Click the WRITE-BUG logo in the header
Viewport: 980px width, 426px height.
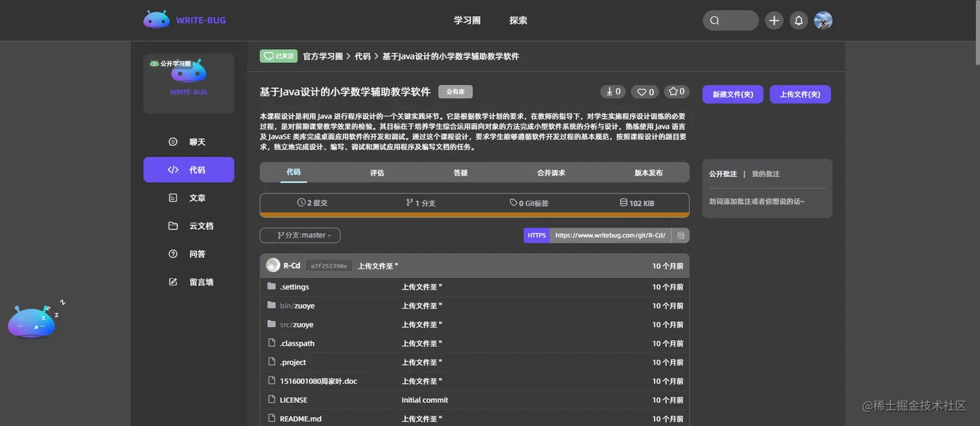coord(185,20)
